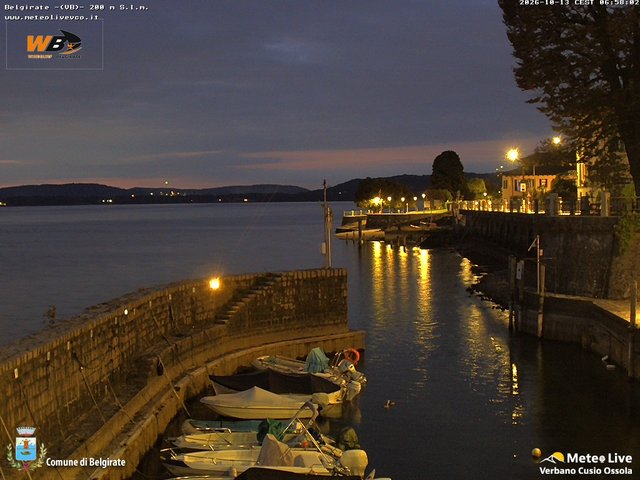The image size is (640, 480).
Task: Click the www.meteolivevco.it URL text
Action: (x=51, y=17)
